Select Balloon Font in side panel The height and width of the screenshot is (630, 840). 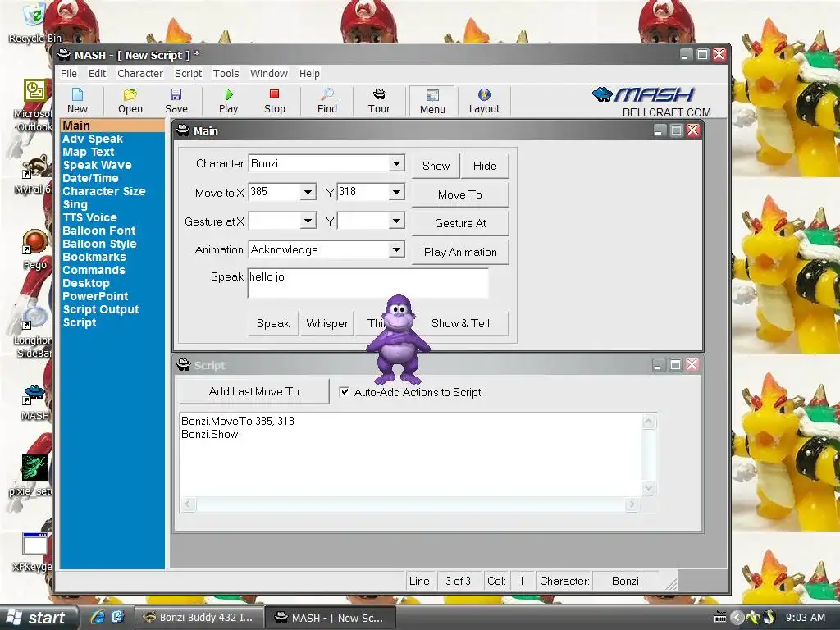(99, 231)
